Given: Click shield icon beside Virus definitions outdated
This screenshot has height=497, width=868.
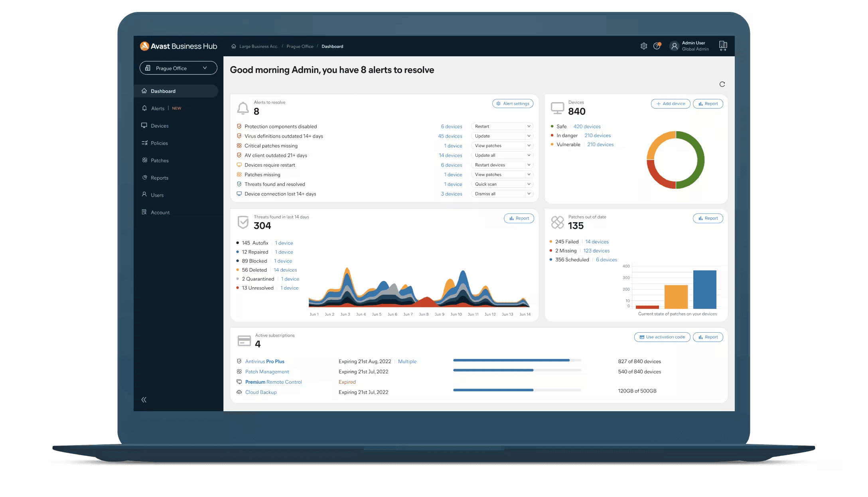Looking at the screenshot, I should coord(239,136).
